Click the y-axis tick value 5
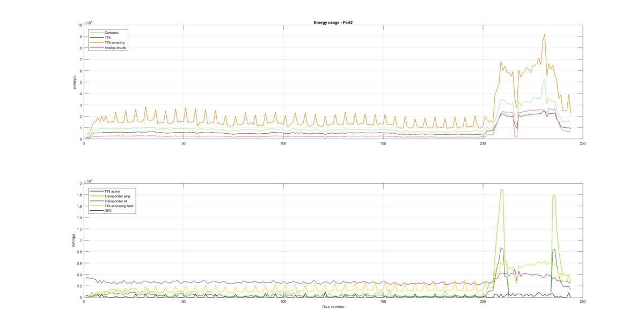The height and width of the screenshot is (334, 644). 80,82
